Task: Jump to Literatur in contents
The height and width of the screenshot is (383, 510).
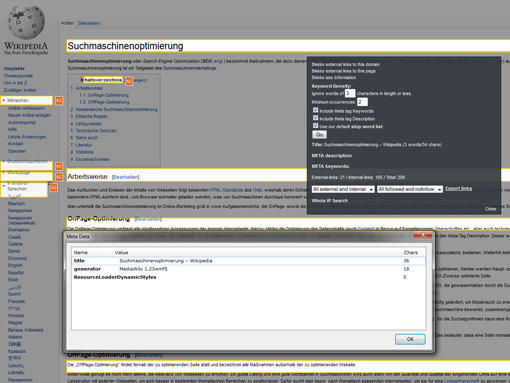Action: [81, 145]
